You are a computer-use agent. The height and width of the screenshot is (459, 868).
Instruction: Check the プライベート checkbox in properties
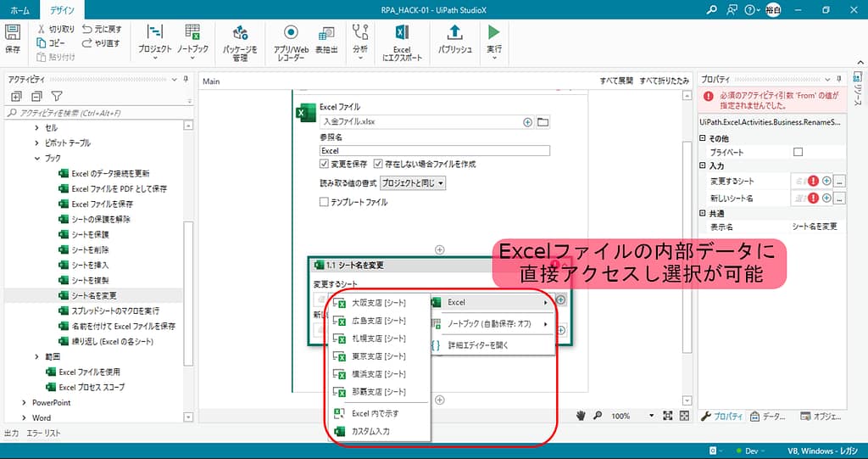click(797, 152)
